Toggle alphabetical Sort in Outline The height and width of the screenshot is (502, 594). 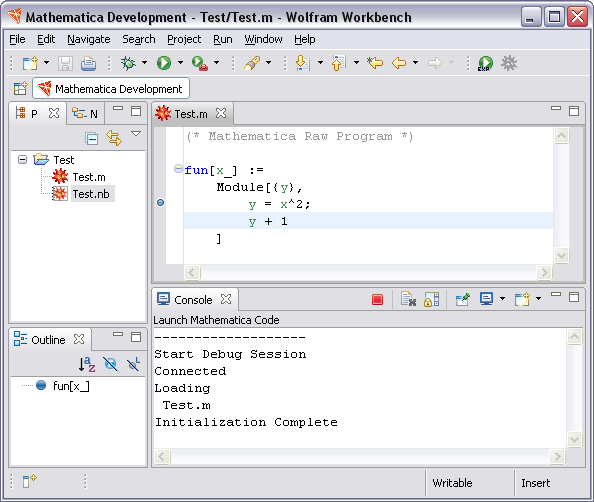tap(87, 364)
